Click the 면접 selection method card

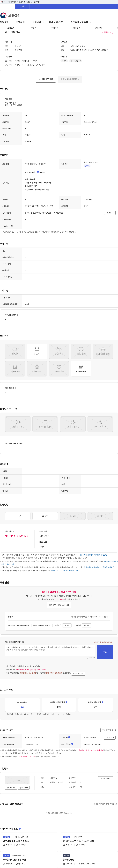pos(45,516)
